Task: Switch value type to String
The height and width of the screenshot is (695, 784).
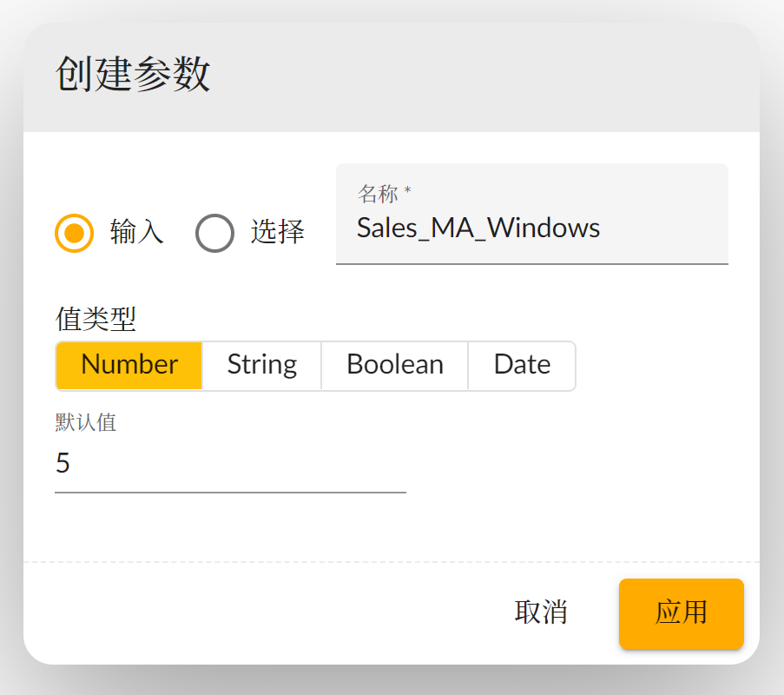Action: (x=261, y=365)
